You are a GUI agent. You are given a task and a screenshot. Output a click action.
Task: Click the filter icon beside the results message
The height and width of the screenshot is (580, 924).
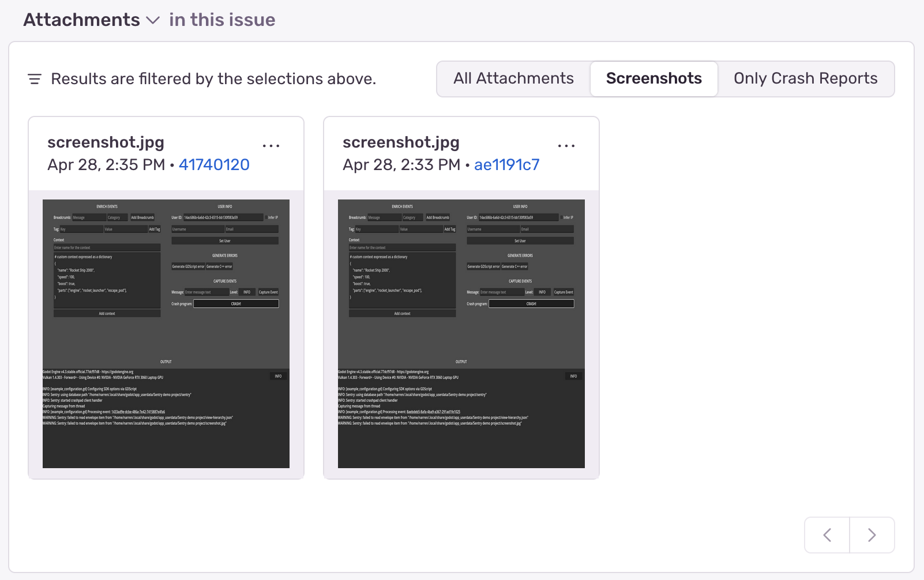[x=35, y=79]
